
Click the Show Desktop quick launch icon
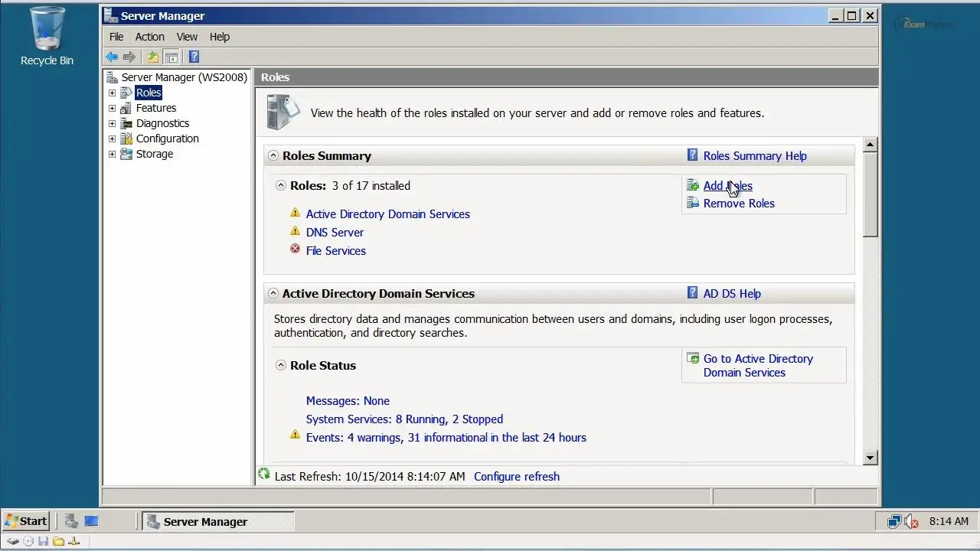click(91, 521)
